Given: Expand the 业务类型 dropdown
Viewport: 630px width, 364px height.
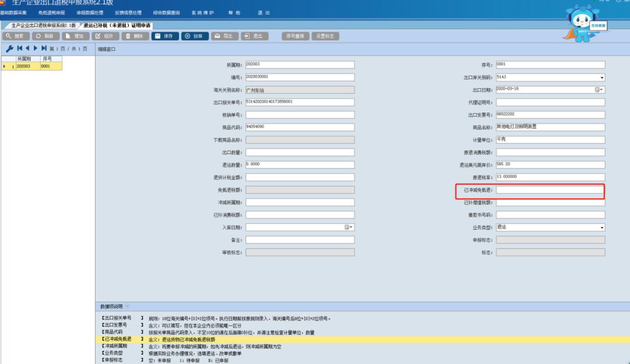Looking at the screenshot, I should 601,228.
